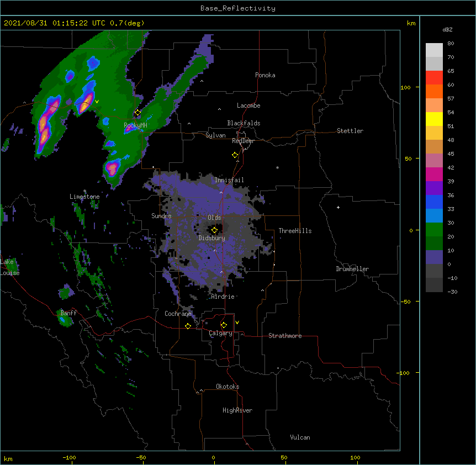Click the Sundre town label
Image resolution: width=476 pixels, height=465 pixels.
tap(161, 216)
